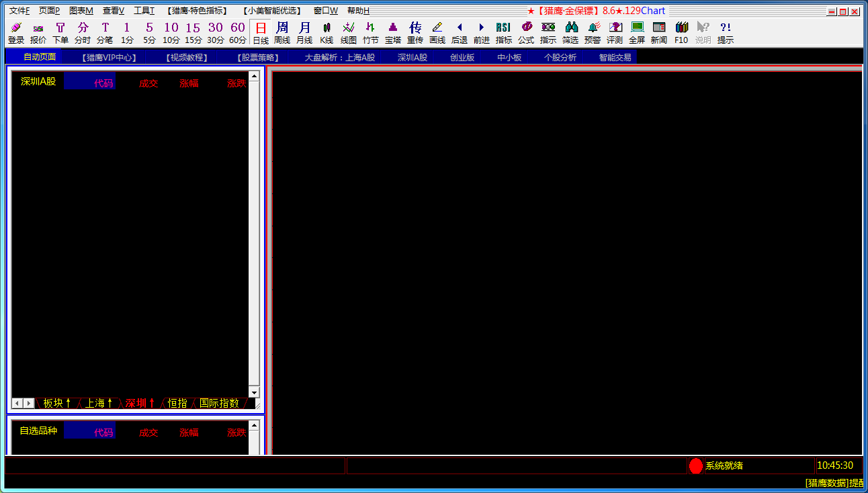Select the 竹节 bar chart icon
Image resolution: width=868 pixels, height=493 pixels.
[x=371, y=33]
